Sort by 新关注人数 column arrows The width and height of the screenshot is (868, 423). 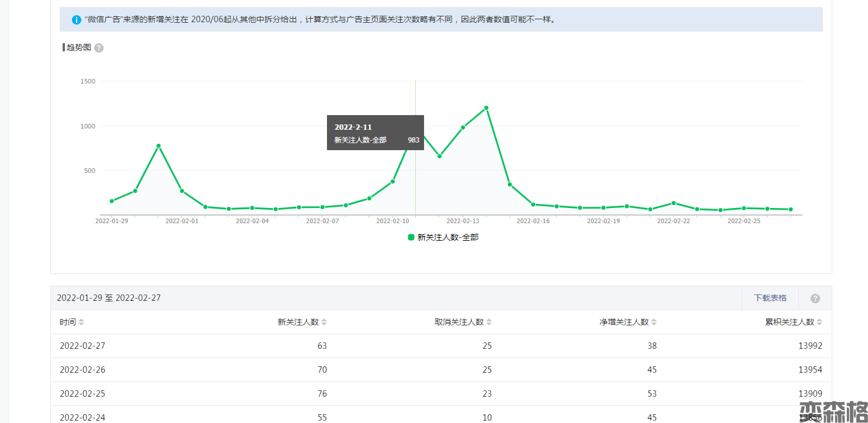coord(324,323)
